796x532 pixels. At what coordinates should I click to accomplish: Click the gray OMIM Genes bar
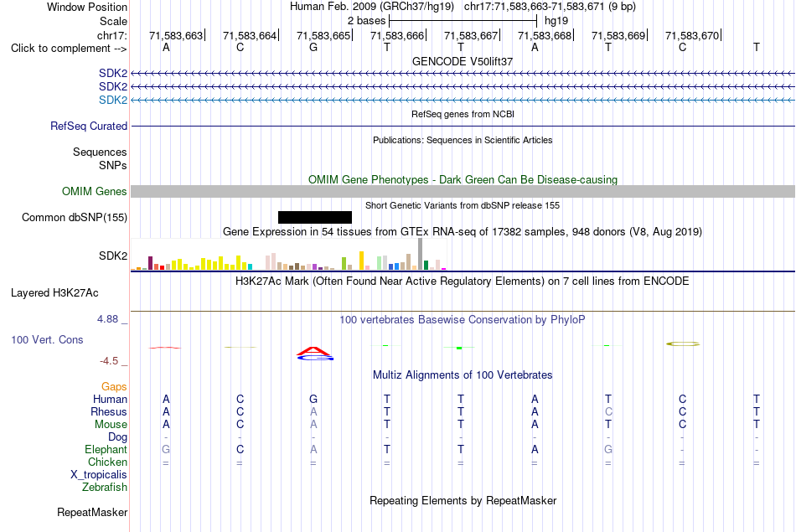[463, 191]
